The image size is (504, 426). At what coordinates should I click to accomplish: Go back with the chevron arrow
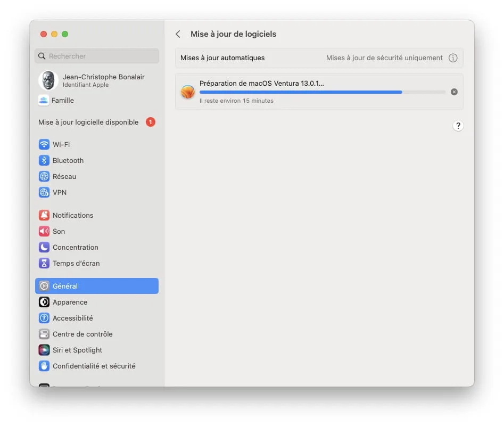coord(178,34)
